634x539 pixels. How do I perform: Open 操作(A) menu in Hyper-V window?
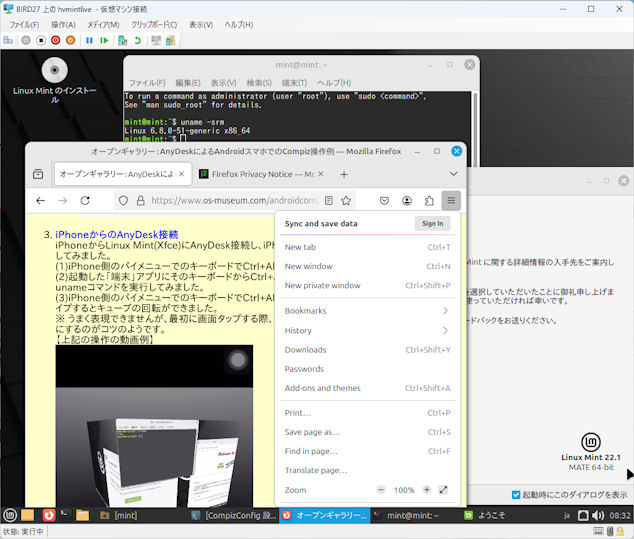tap(63, 25)
